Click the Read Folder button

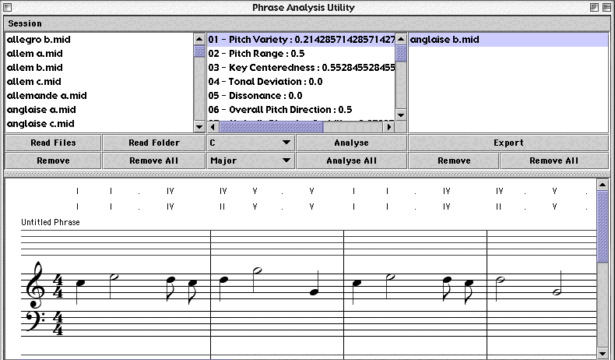(x=154, y=143)
